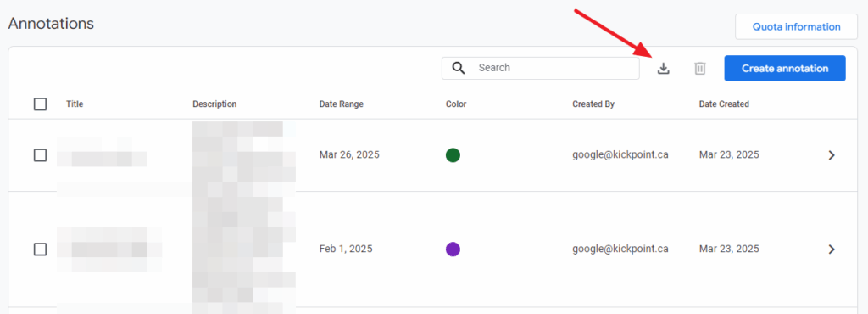868x314 pixels.
Task: Click the trash delete icon
Action: click(700, 69)
